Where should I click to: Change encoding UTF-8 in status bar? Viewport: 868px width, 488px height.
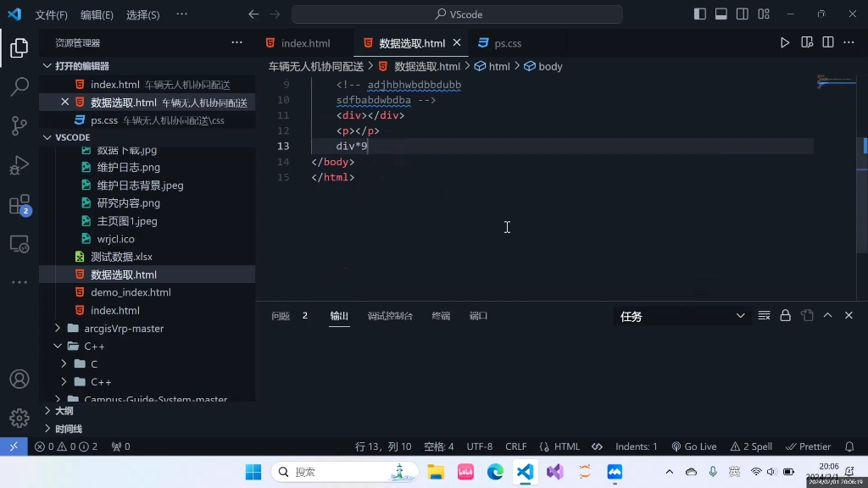[x=480, y=446]
